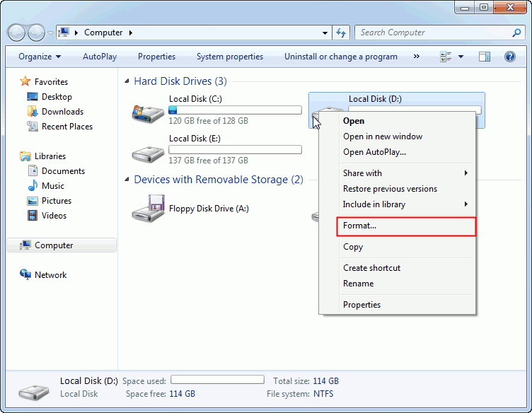Choose Rename in the context menu

coord(397,284)
